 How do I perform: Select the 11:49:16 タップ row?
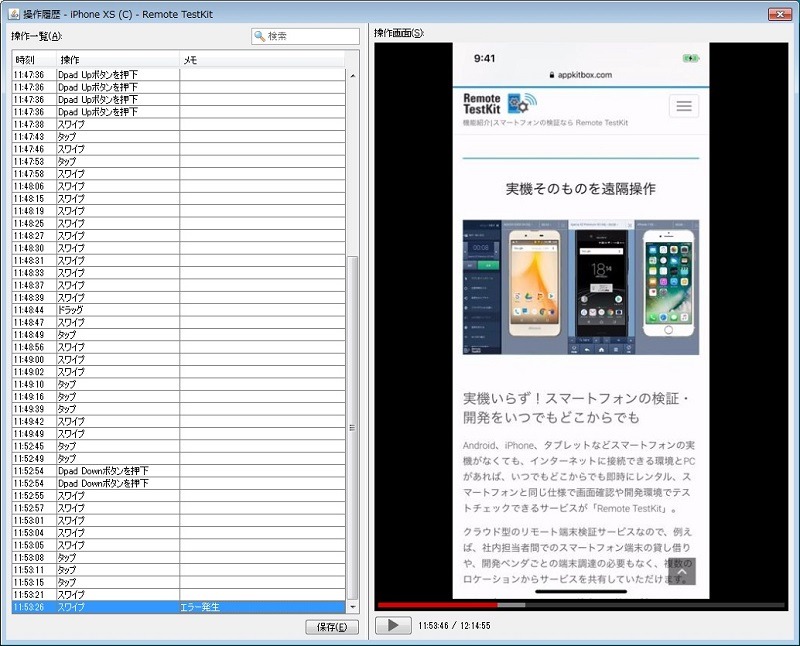(x=179, y=396)
